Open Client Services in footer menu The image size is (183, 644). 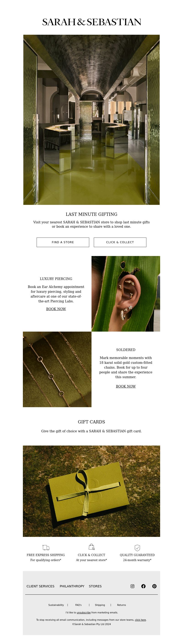[x=40, y=586]
